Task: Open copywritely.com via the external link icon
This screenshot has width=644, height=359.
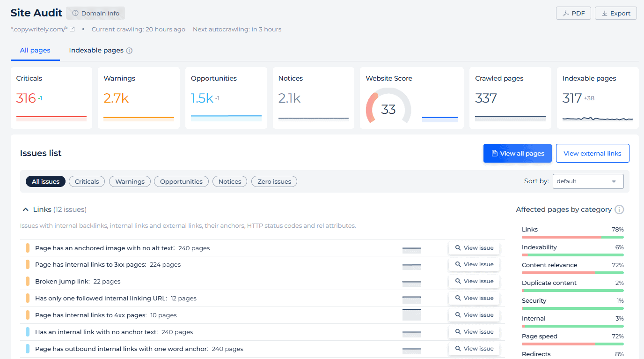Action: pyautogui.click(x=72, y=29)
